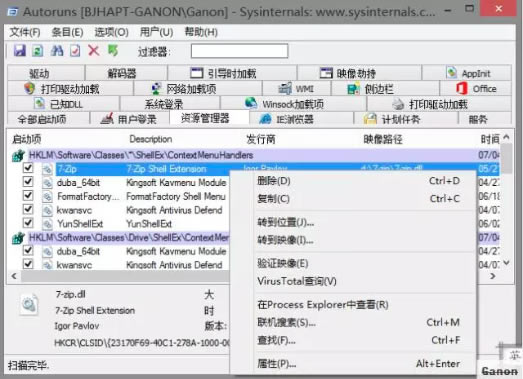Click the green Jump to entry icon
This screenshot has height=379, width=523.
pos(113,51)
